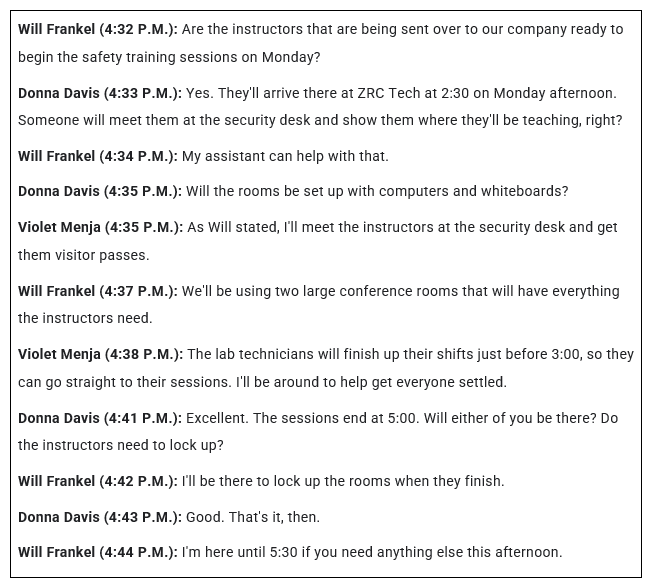Viewport: 658px width, 586px height.
Task: Click the message about being here until 5:30
Action: (x=371, y=552)
